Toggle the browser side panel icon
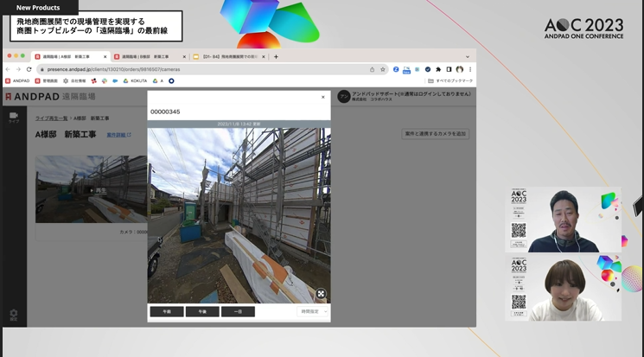 (x=449, y=69)
